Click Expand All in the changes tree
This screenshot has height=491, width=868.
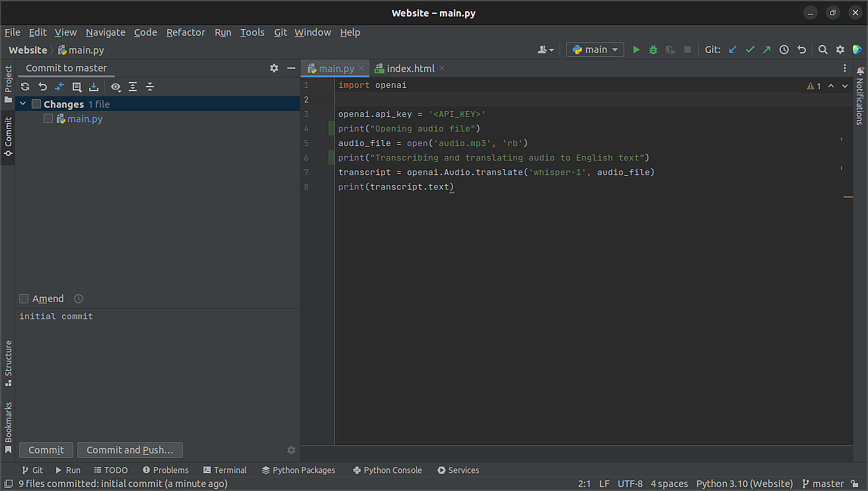tap(133, 87)
